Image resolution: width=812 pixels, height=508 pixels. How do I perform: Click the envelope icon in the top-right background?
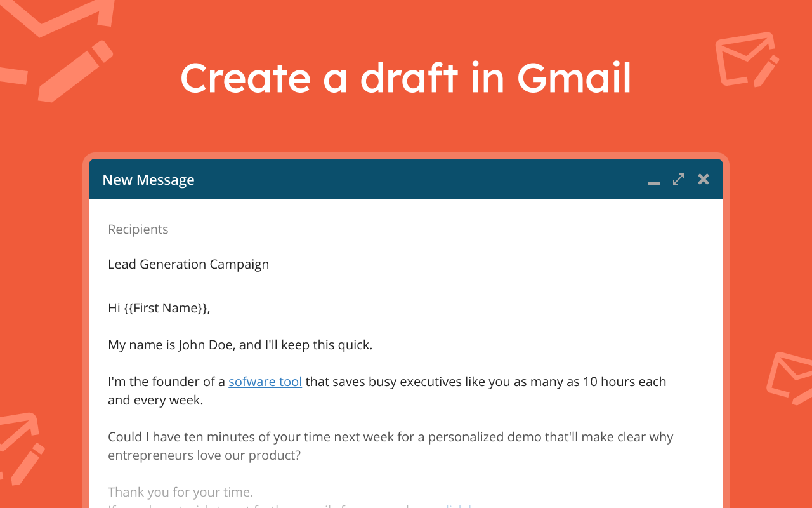click(x=747, y=60)
